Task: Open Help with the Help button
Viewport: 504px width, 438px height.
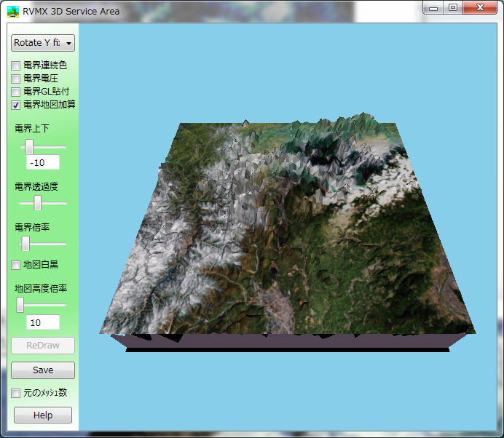Action: [43, 415]
